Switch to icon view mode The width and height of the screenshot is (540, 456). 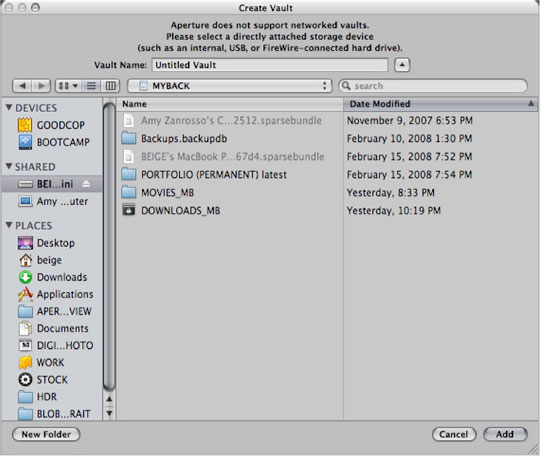click(x=68, y=86)
